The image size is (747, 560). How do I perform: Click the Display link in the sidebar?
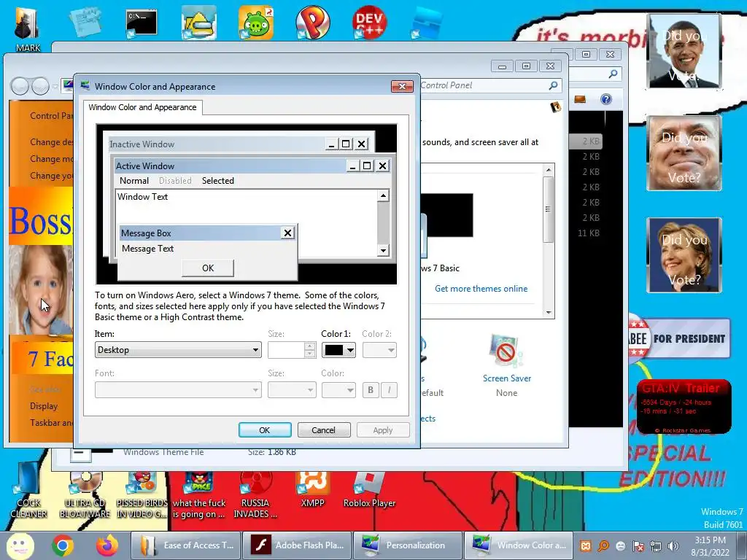(x=43, y=406)
